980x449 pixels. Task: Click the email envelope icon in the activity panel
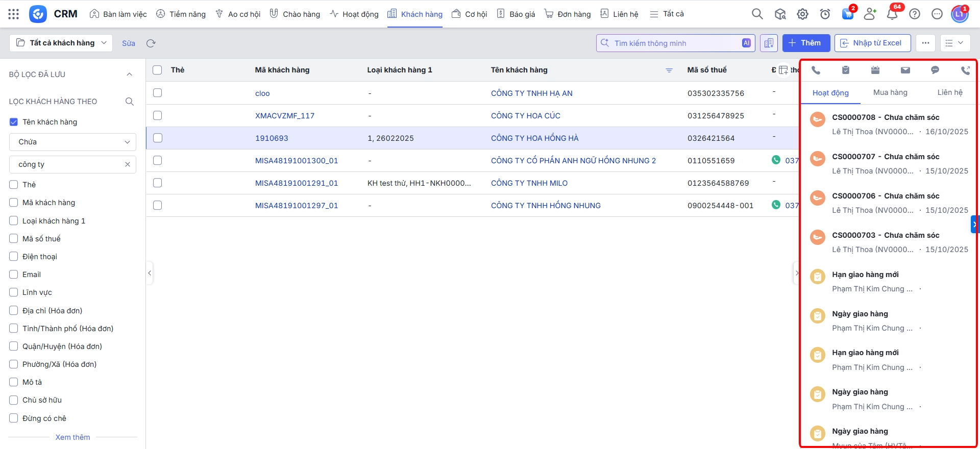905,70
